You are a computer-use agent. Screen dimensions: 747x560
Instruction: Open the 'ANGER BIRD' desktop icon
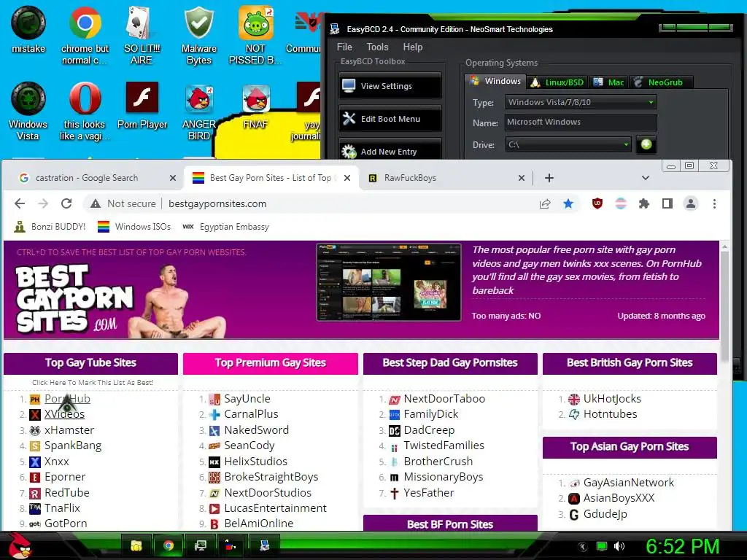[198, 112]
